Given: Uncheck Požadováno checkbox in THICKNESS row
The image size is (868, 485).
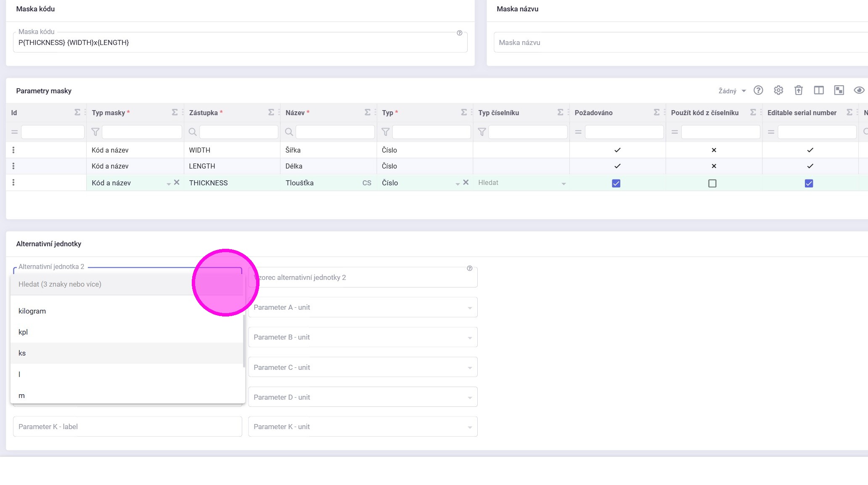Looking at the screenshot, I should (616, 183).
